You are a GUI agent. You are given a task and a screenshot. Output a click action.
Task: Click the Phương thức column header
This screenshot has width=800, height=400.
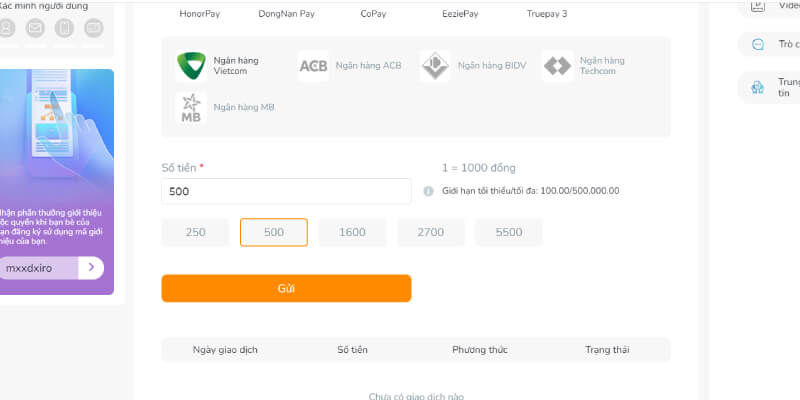click(x=480, y=350)
